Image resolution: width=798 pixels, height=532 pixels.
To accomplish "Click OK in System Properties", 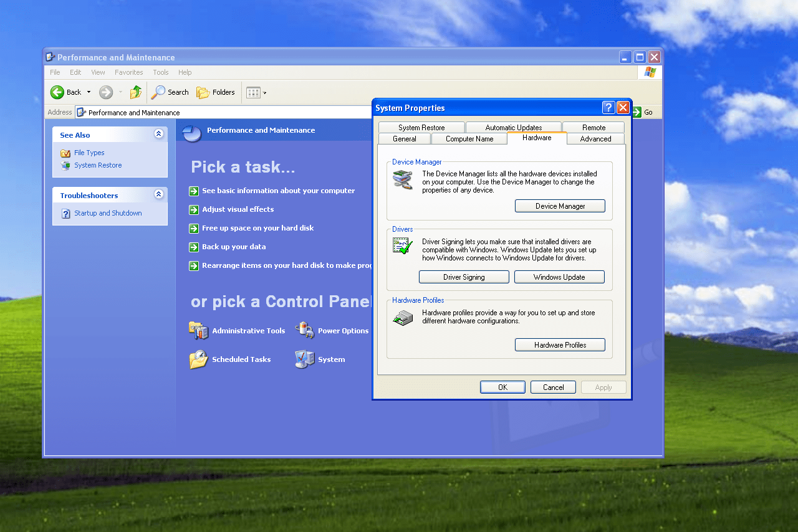I will [x=502, y=387].
